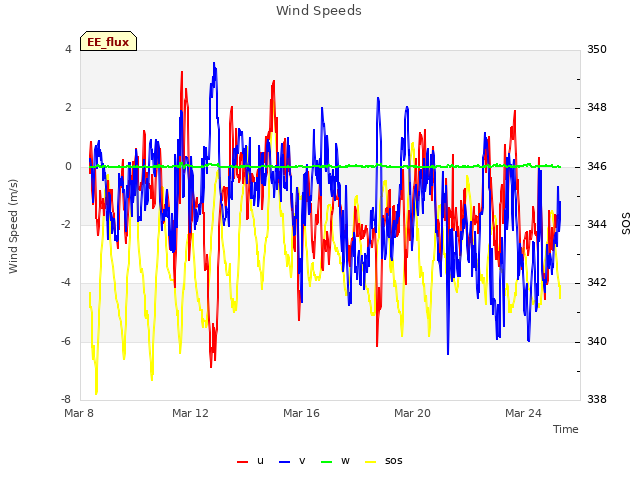Toggle the u series legend entry
Viewport: 640px width, 480px height.
click(251, 461)
